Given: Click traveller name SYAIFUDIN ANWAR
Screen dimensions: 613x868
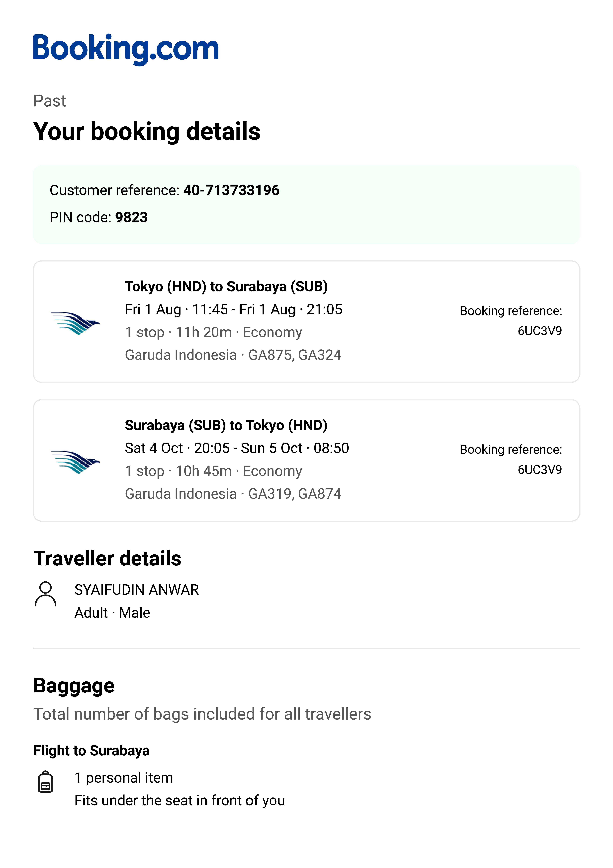Looking at the screenshot, I should click(136, 590).
